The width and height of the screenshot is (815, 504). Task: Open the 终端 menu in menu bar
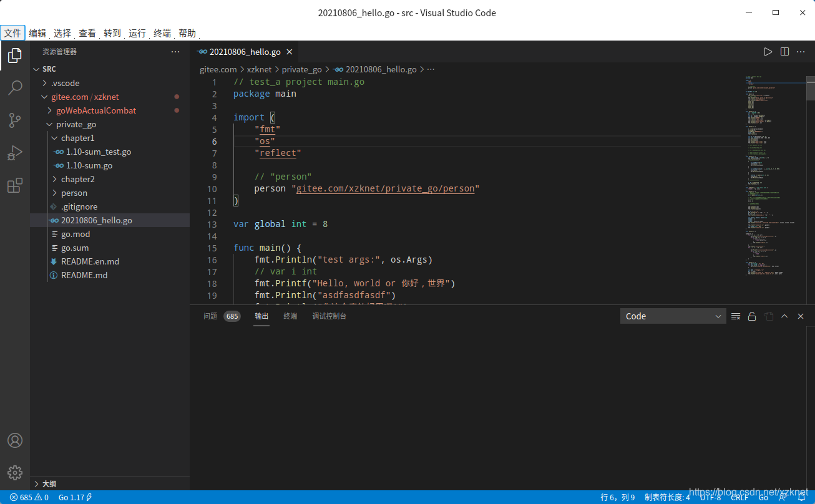(x=162, y=33)
